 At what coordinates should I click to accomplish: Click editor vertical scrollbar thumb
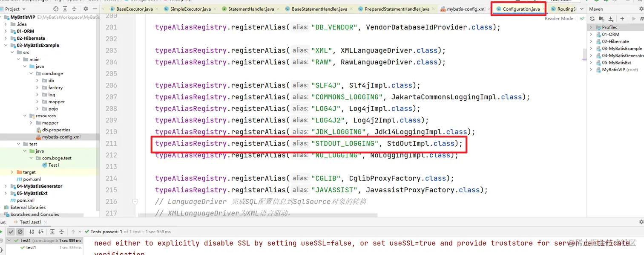(x=585, y=55)
